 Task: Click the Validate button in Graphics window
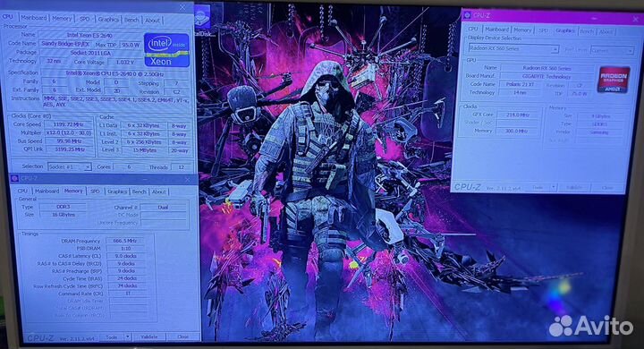pyautogui.click(x=574, y=187)
